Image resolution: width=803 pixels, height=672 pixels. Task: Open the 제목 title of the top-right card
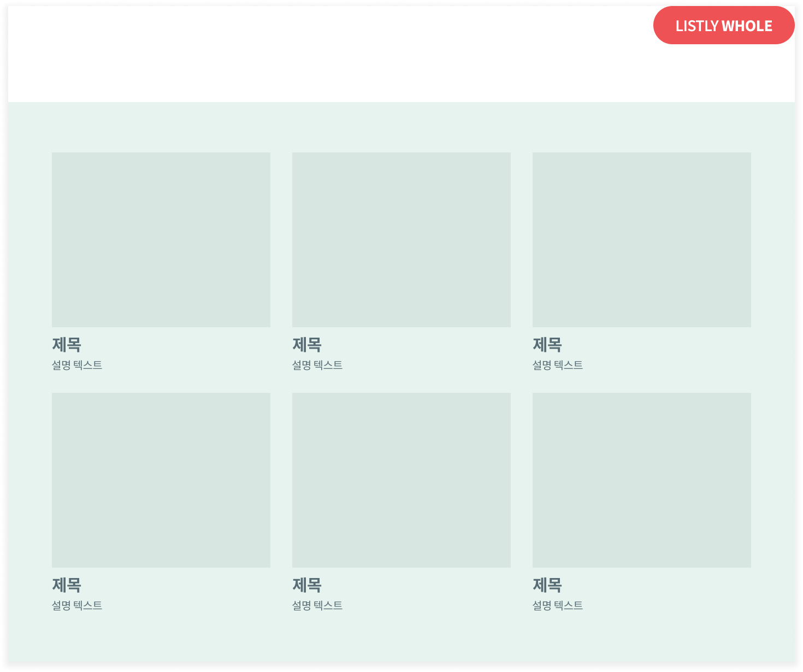pyautogui.click(x=547, y=345)
